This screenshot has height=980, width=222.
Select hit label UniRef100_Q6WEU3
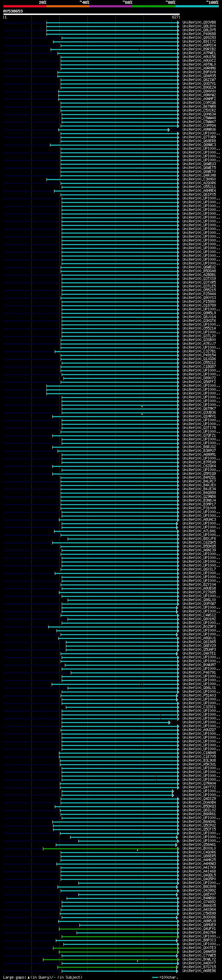tap(199, 164)
